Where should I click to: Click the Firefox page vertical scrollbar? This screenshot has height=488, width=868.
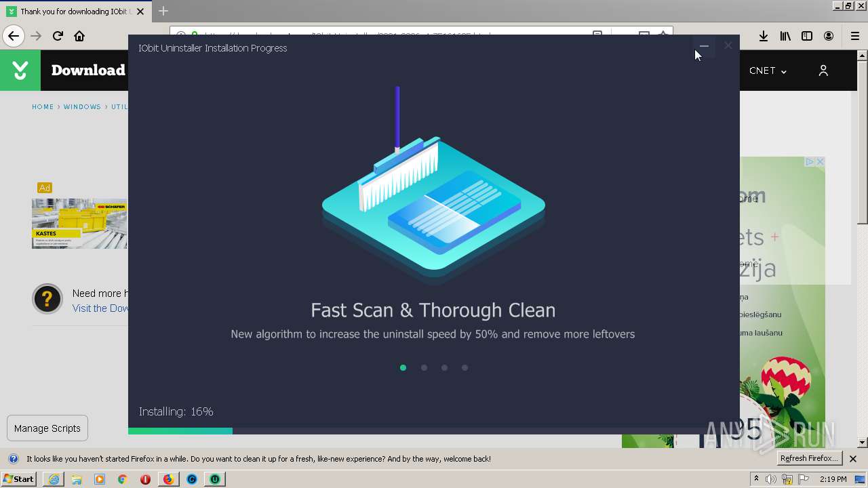coord(863,247)
